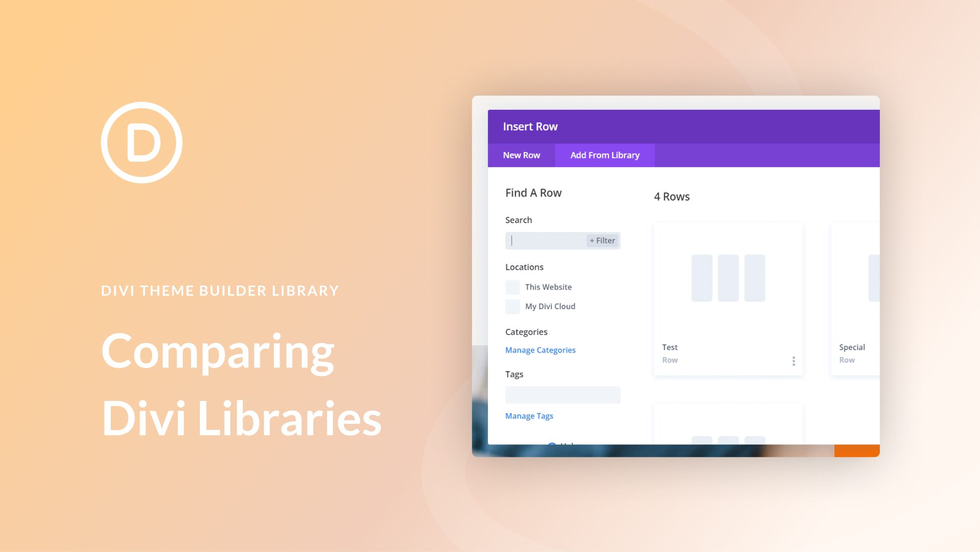
Task: Click the 'Add From Library' tab icon
Action: point(604,155)
